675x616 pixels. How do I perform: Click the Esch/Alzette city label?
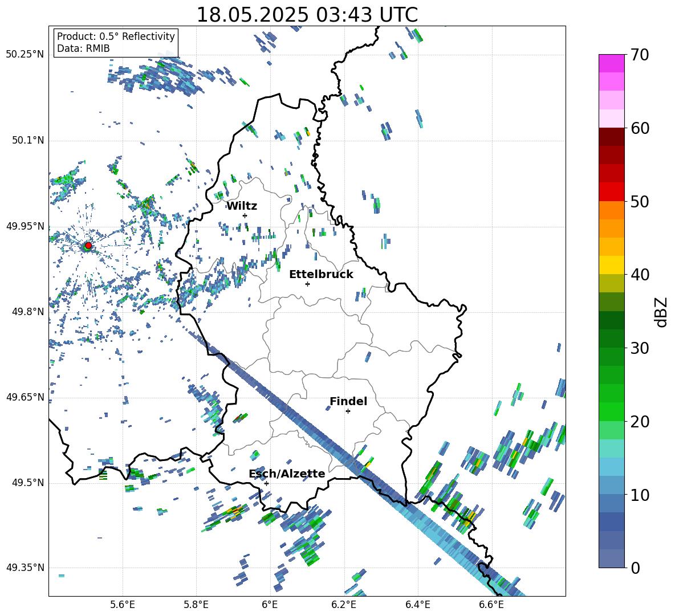[287, 474]
